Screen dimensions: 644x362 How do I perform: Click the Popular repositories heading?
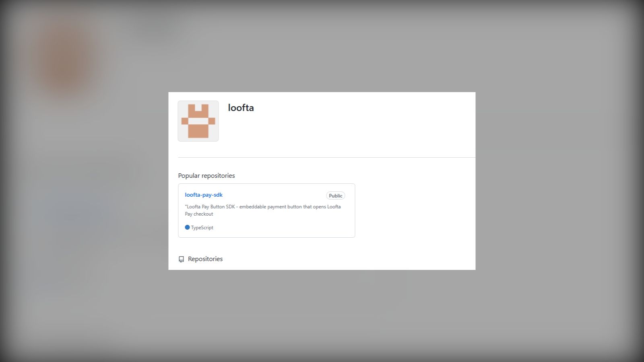click(x=206, y=176)
